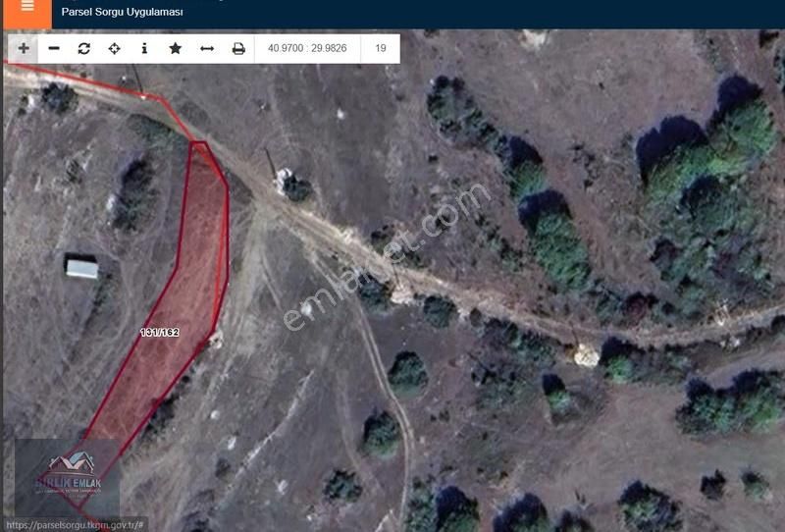Activate the locate crosshair tool

(114, 49)
